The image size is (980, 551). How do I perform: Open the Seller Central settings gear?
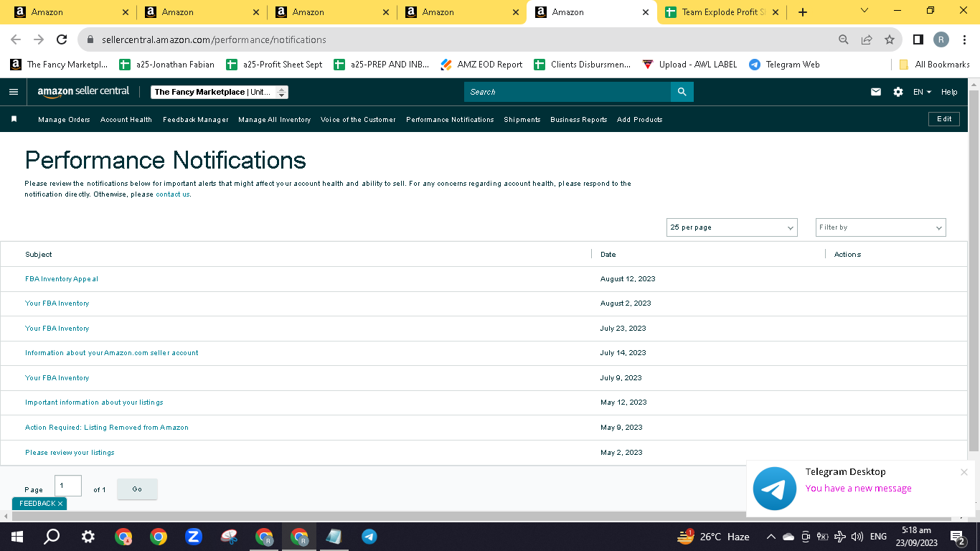point(898,92)
